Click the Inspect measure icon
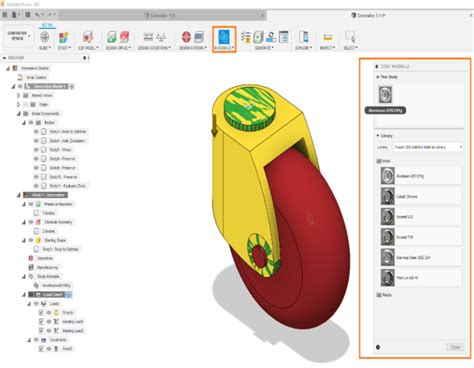Viewport: 474px width, 368px height. tap(328, 37)
